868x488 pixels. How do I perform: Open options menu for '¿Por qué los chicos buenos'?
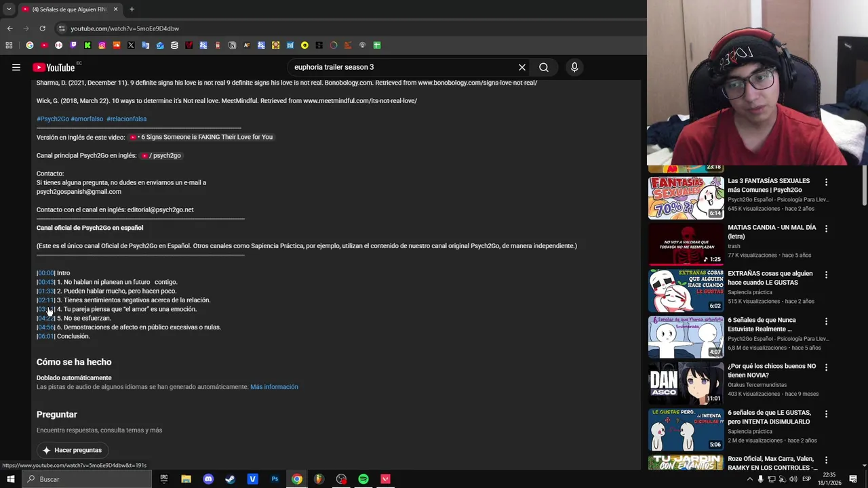coord(826,367)
